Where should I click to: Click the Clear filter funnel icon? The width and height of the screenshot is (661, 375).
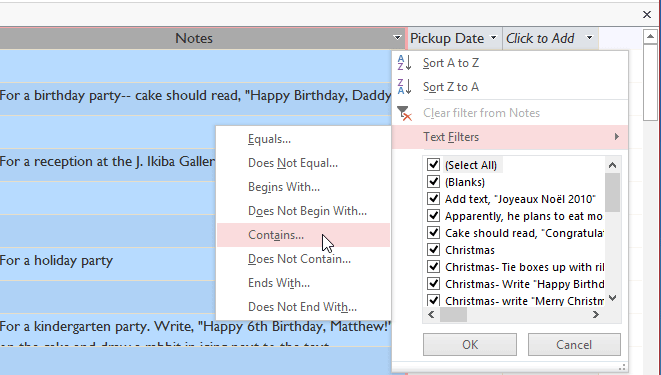pyautogui.click(x=404, y=113)
